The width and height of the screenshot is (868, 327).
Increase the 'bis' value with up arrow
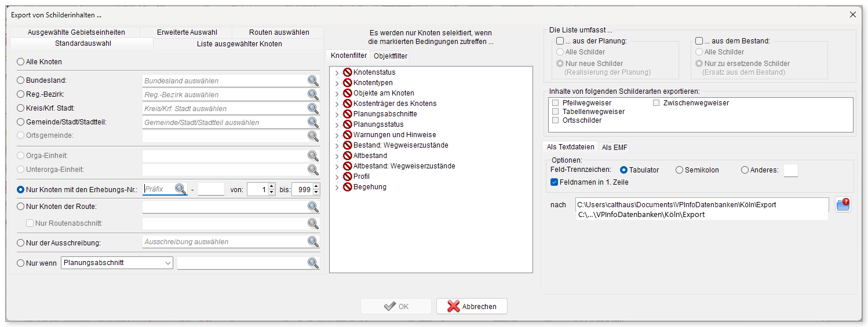coord(316,186)
